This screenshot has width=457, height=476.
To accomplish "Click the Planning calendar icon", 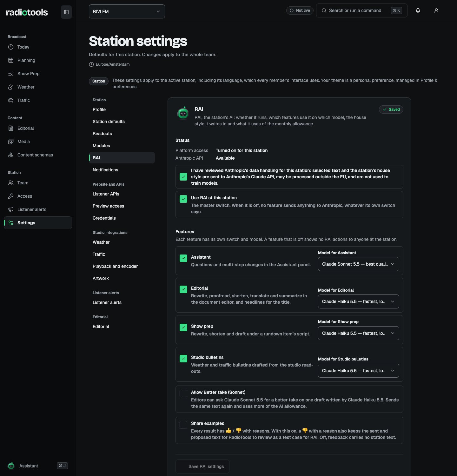I will (x=11, y=60).
